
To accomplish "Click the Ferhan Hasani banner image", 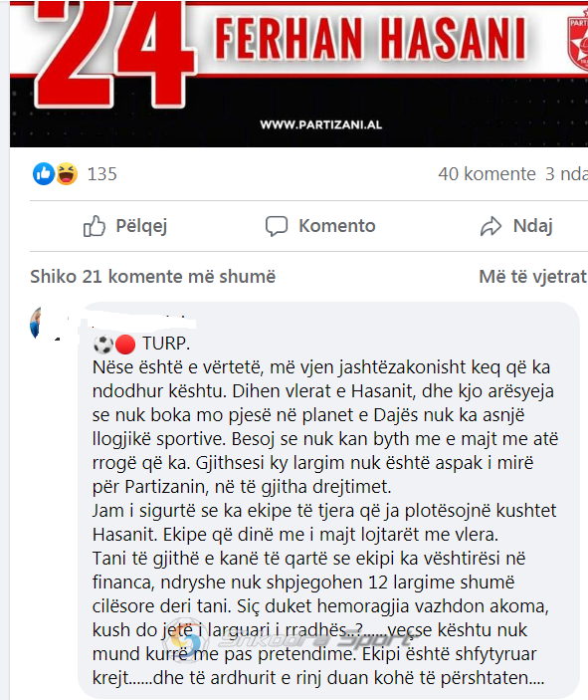I will click(298, 74).
